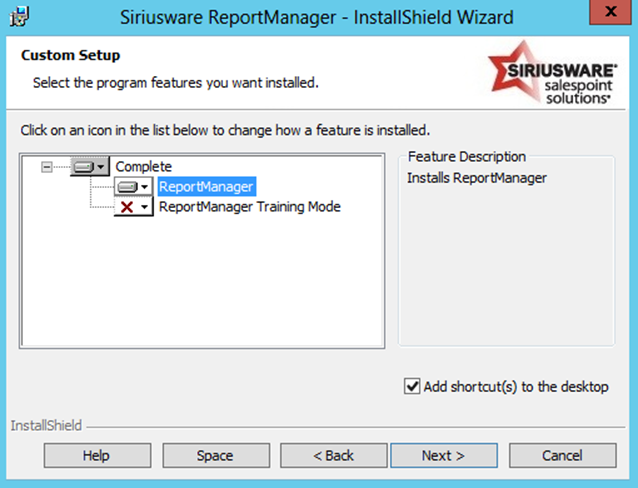Go back with the < Back button
This screenshot has height=488, width=638.
pyautogui.click(x=333, y=456)
